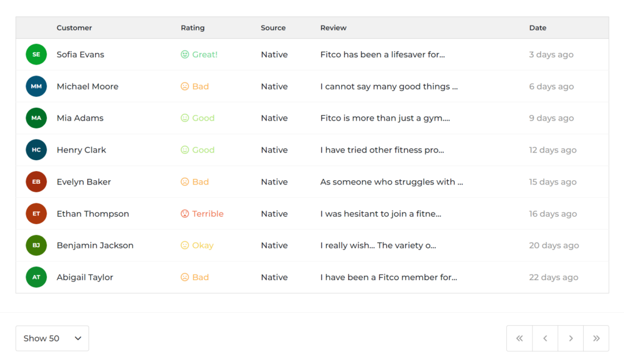Go to the next page arrow
The image size is (624, 364).
pos(570,338)
